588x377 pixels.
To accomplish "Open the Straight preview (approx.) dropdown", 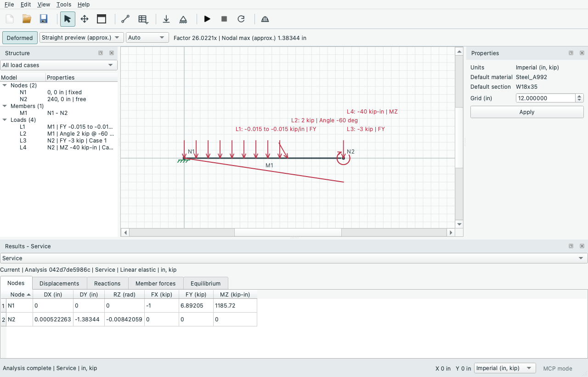I will click(82, 37).
